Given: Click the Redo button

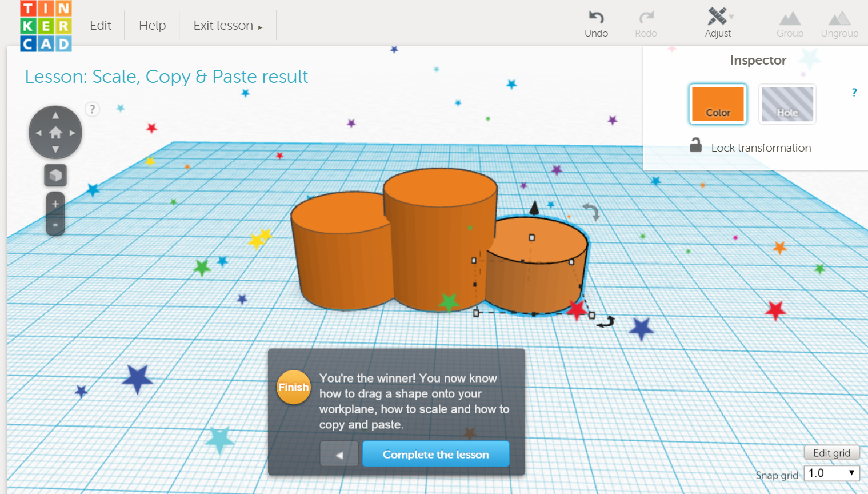Looking at the screenshot, I should click(646, 24).
